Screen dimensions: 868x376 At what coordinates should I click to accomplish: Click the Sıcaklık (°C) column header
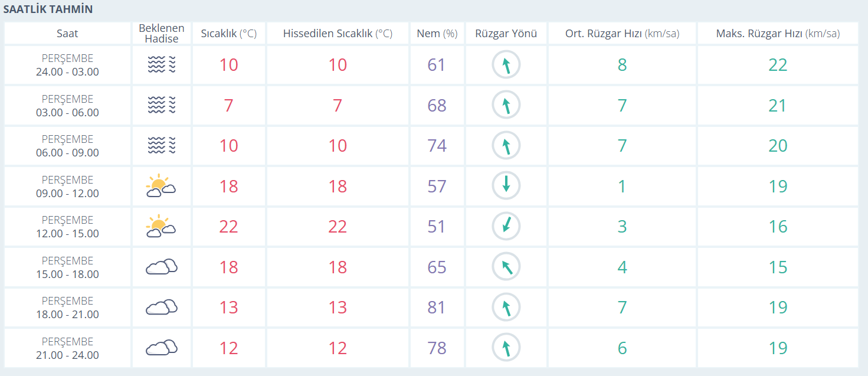coord(228,34)
